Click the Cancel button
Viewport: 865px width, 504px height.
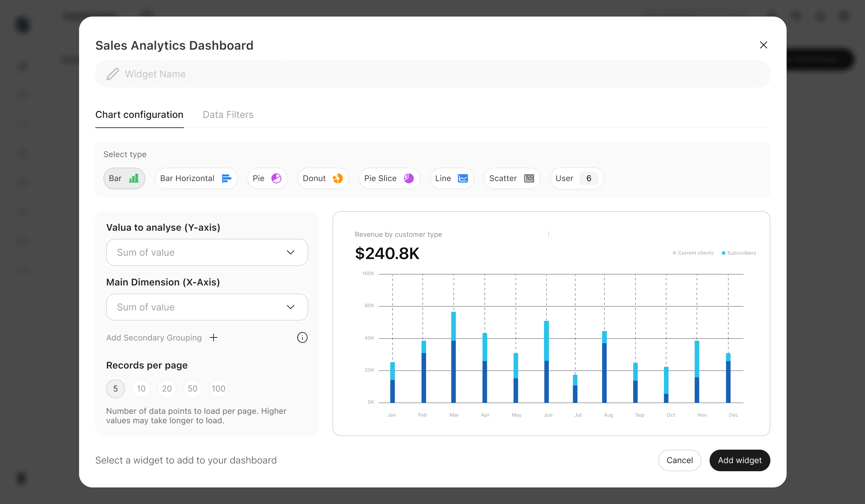click(x=679, y=460)
